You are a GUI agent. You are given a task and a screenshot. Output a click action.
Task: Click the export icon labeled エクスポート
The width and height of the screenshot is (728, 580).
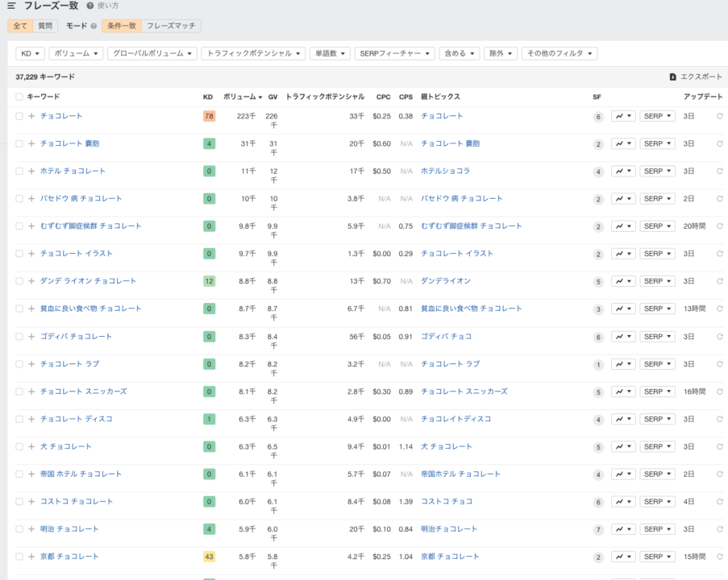pos(673,77)
